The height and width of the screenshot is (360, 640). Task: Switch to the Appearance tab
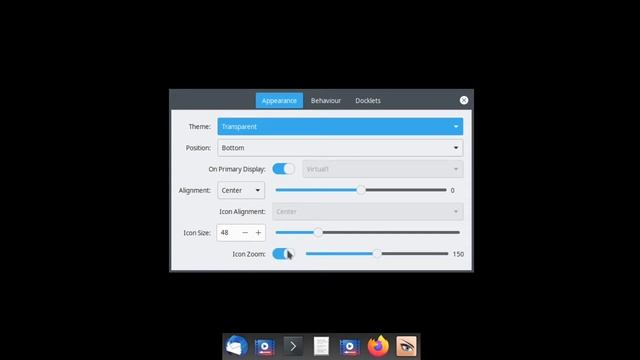[279, 100]
